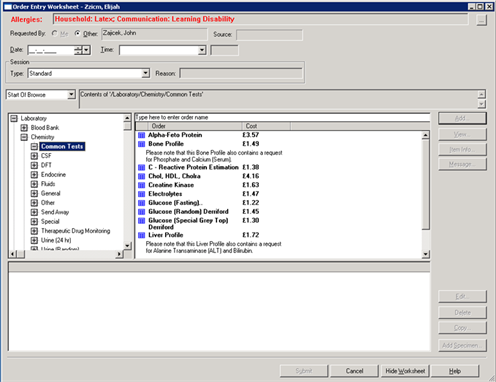Expand the Blood Bank tree node

click(24, 128)
